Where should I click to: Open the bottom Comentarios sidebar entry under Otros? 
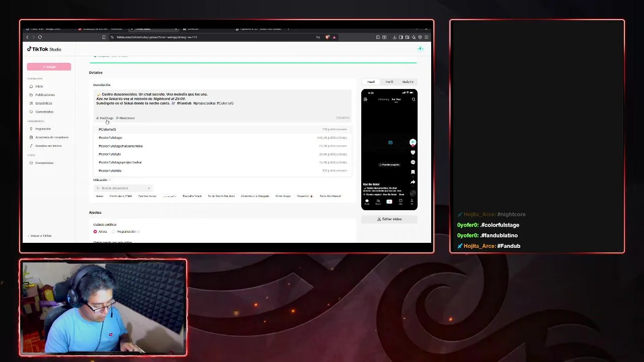44,163
